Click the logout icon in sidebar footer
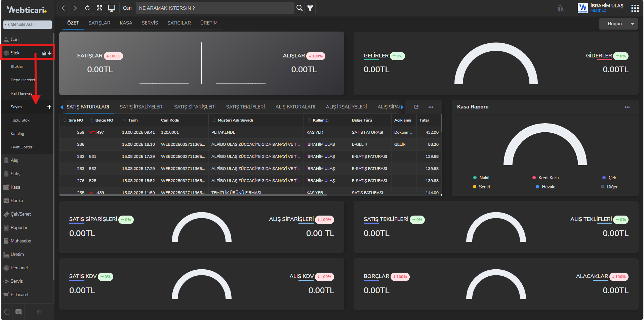This screenshot has width=644, height=320. point(6,312)
